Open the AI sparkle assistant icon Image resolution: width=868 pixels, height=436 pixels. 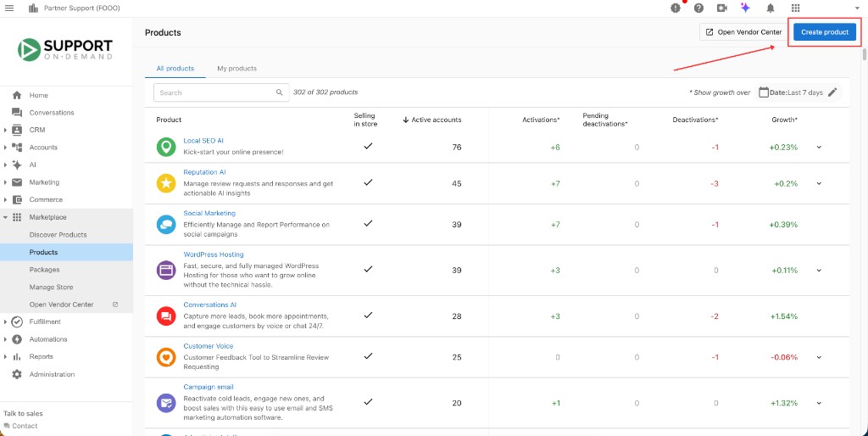click(x=745, y=8)
